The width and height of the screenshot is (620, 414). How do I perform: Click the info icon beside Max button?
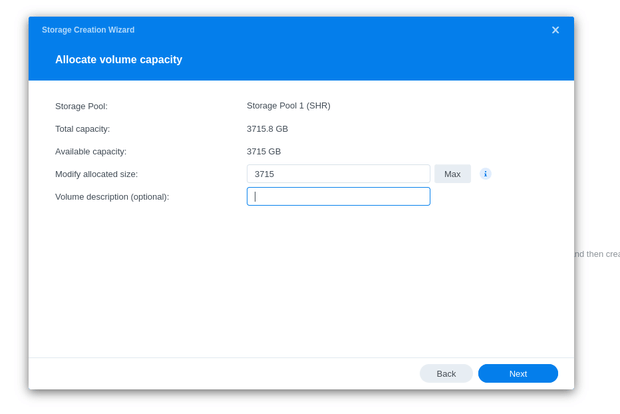pos(485,174)
